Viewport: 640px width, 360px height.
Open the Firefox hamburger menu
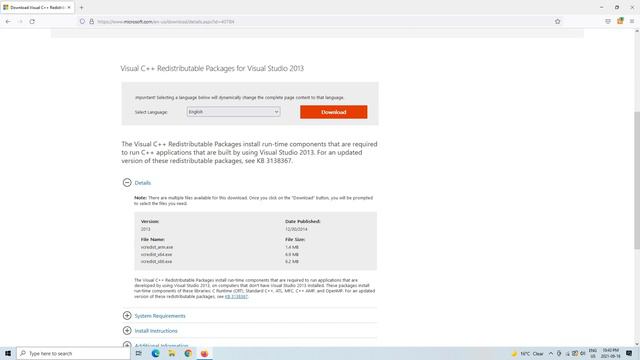pyautogui.click(x=632, y=22)
